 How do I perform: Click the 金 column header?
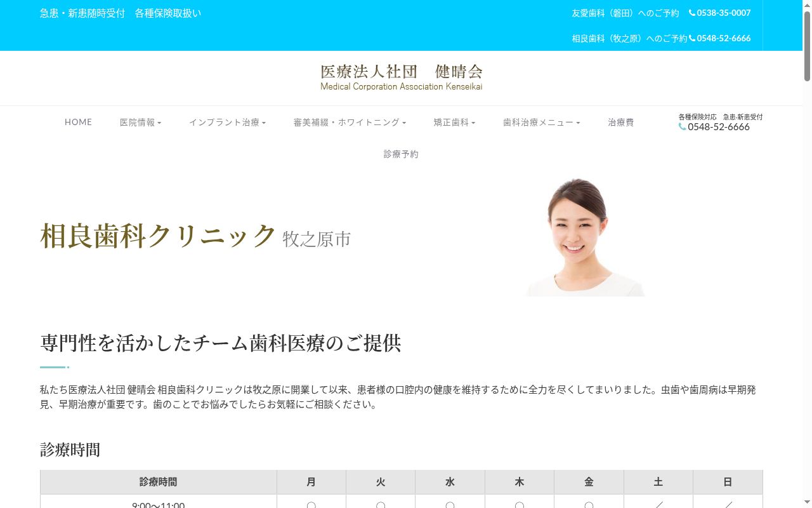589,482
